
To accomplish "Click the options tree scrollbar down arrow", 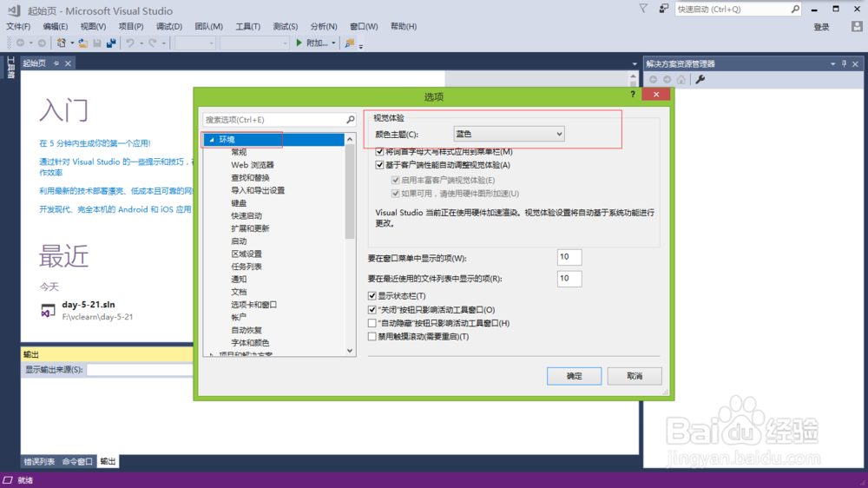I will (350, 351).
